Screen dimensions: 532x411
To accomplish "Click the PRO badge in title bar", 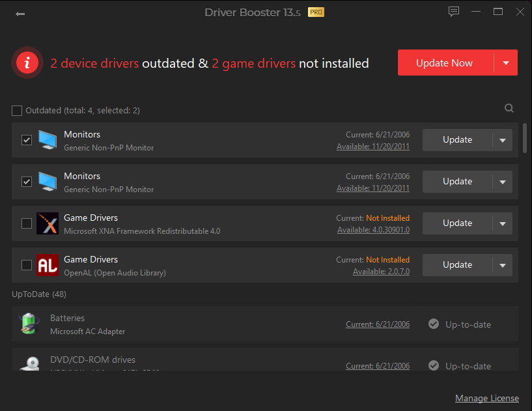I will click(x=316, y=12).
